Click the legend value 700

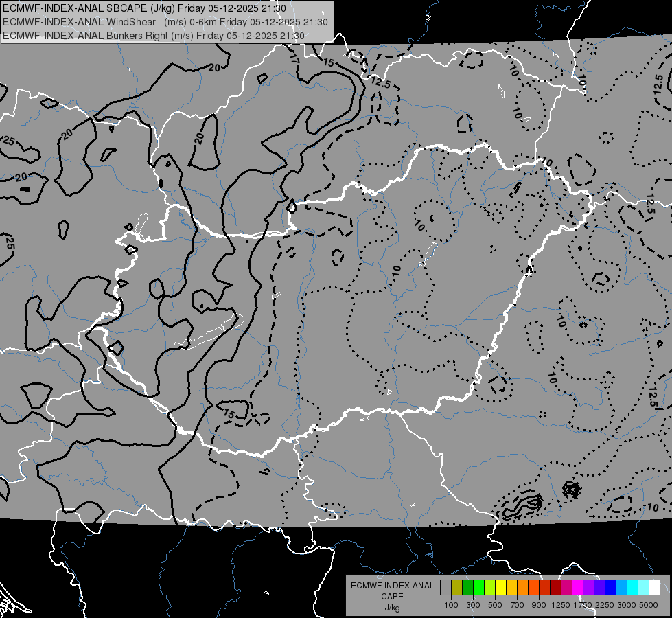tap(518, 605)
